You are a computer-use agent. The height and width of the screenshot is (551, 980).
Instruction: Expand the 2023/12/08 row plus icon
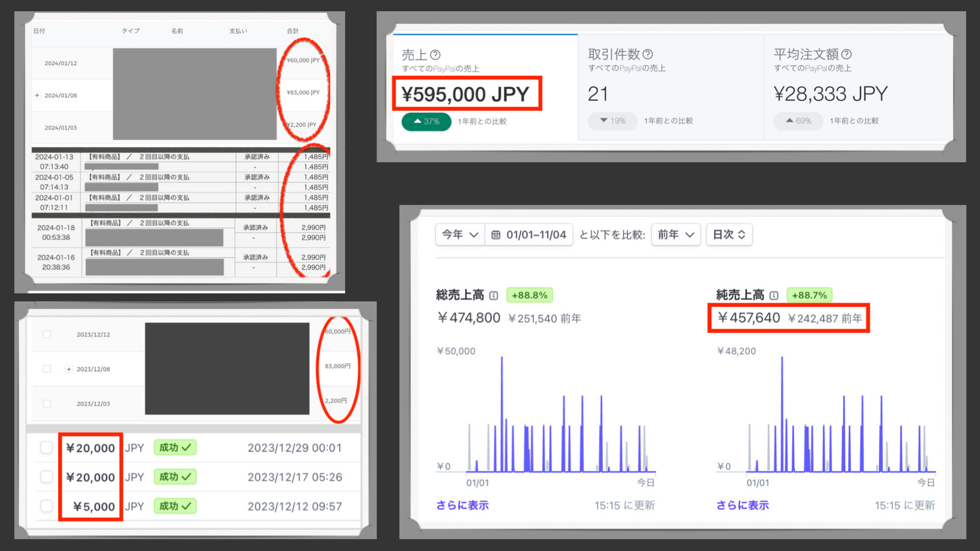(69, 369)
